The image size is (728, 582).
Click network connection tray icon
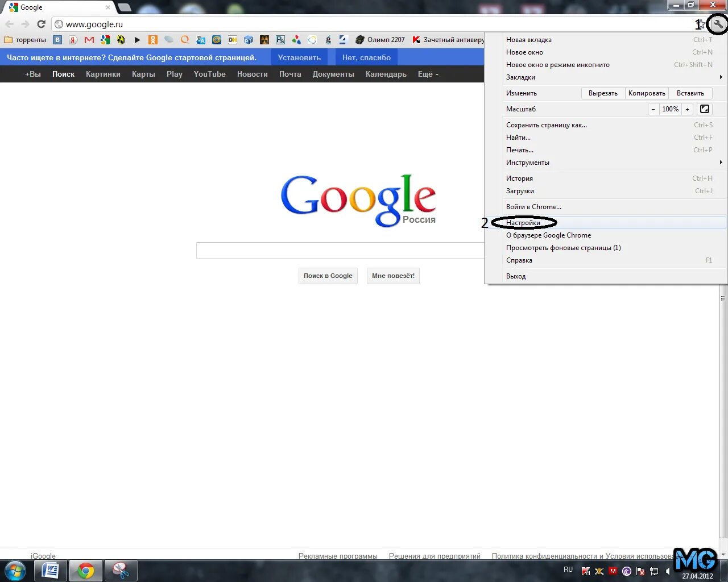click(x=654, y=571)
